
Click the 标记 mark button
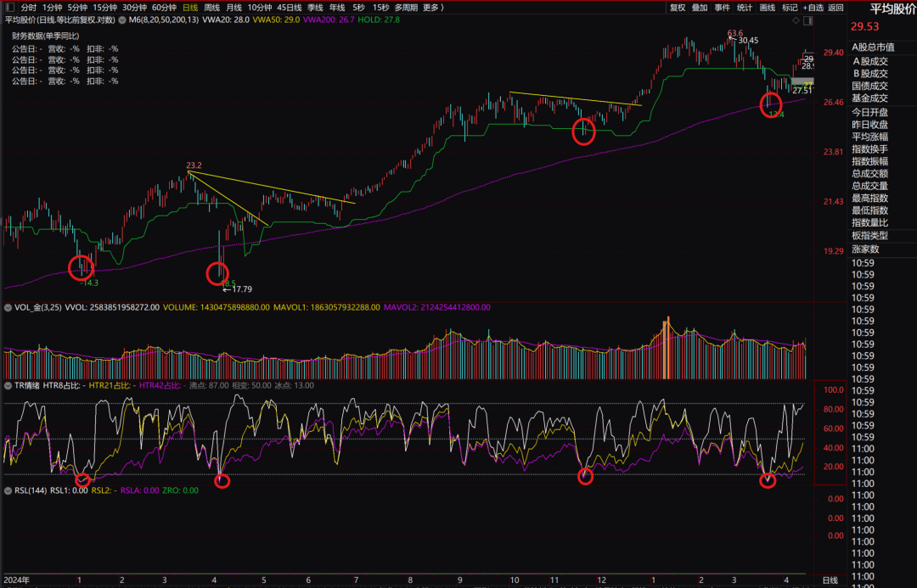790,8
